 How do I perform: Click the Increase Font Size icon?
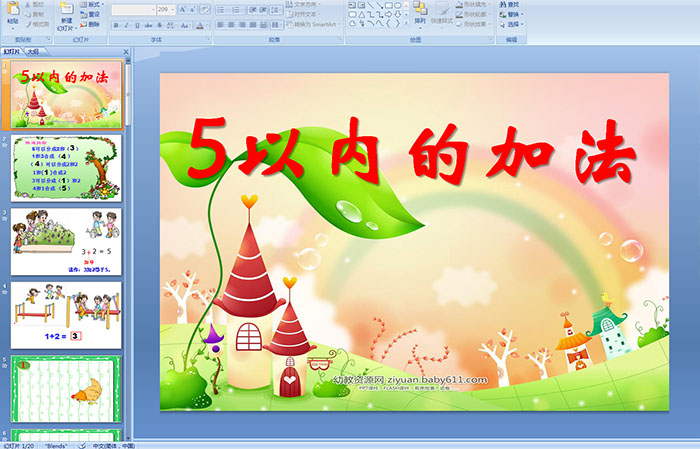(x=183, y=9)
